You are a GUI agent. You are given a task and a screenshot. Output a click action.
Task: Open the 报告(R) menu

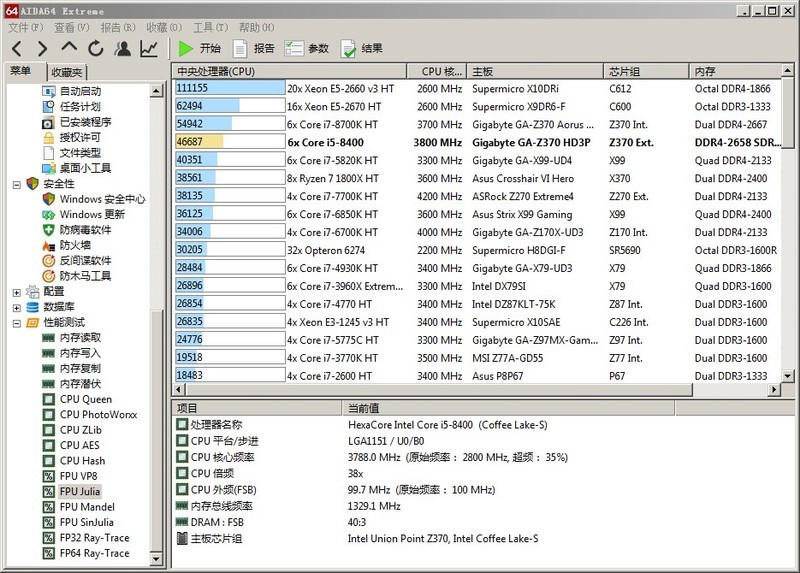118,27
